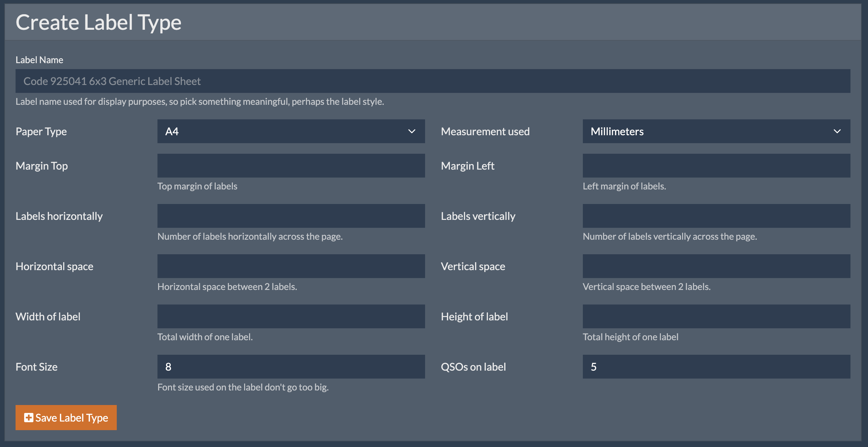Click 'Font size used on the label' hint
This screenshot has width=868, height=447.
point(243,387)
